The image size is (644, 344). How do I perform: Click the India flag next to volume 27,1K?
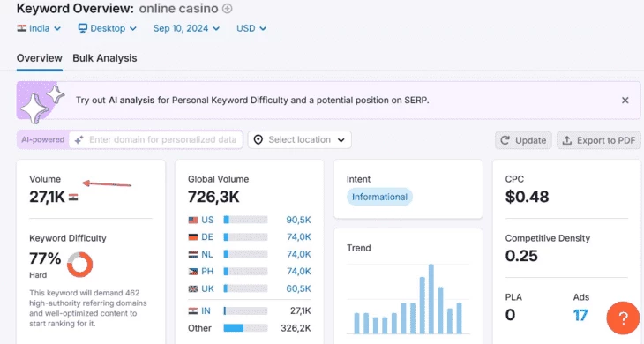click(73, 198)
